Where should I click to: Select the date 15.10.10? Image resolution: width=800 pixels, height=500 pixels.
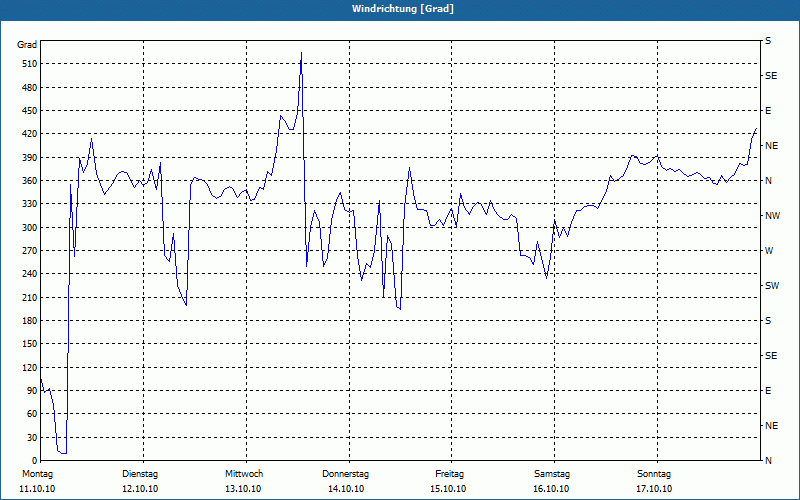point(448,489)
